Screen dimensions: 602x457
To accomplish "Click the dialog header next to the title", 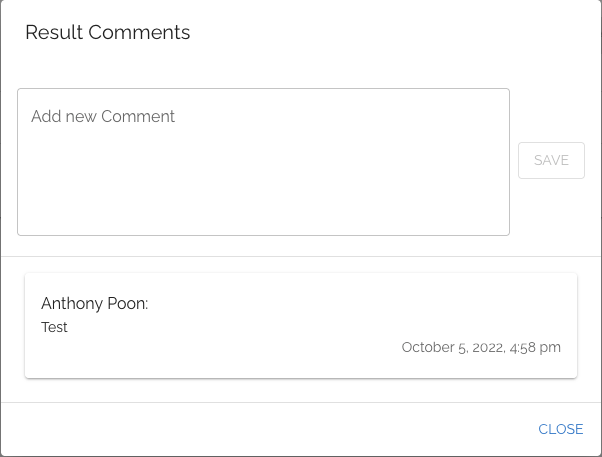I will tap(400, 32).
